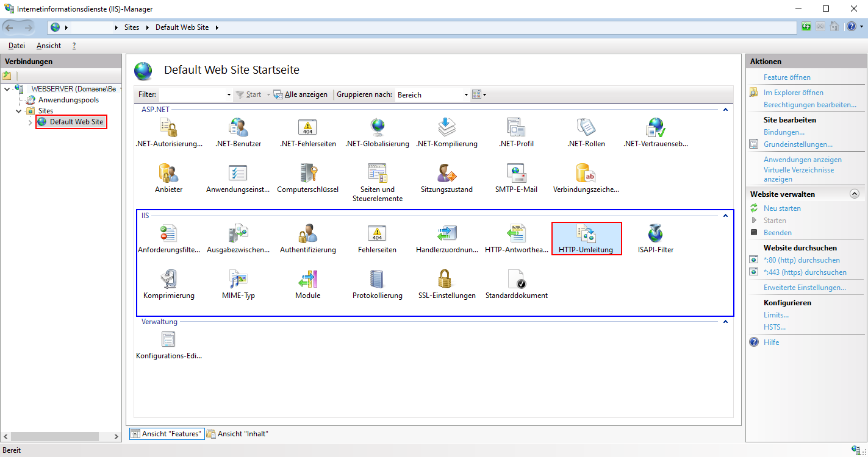
Task: Expand the Default Web Site node
Action: [30, 122]
